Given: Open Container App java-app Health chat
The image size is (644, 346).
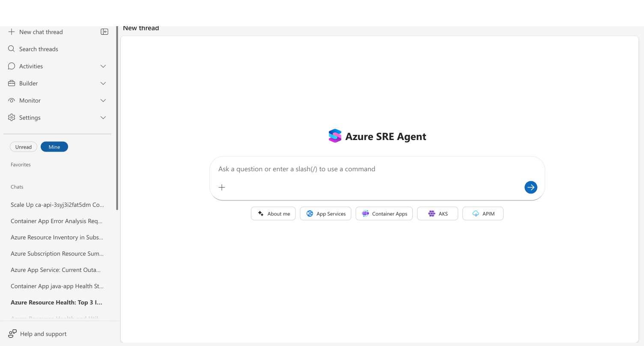Looking at the screenshot, I should 57,286.
